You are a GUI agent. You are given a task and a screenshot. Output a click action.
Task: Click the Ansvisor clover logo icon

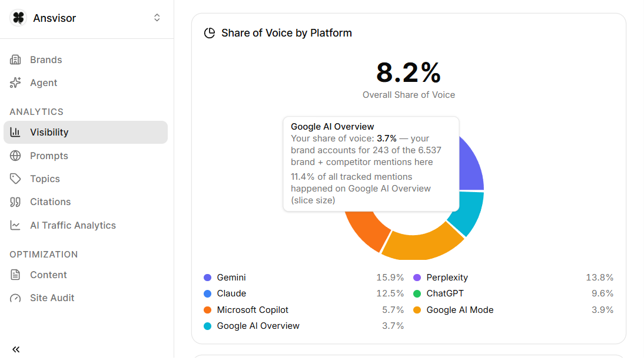pyautogui.click(x=18, y=18)
